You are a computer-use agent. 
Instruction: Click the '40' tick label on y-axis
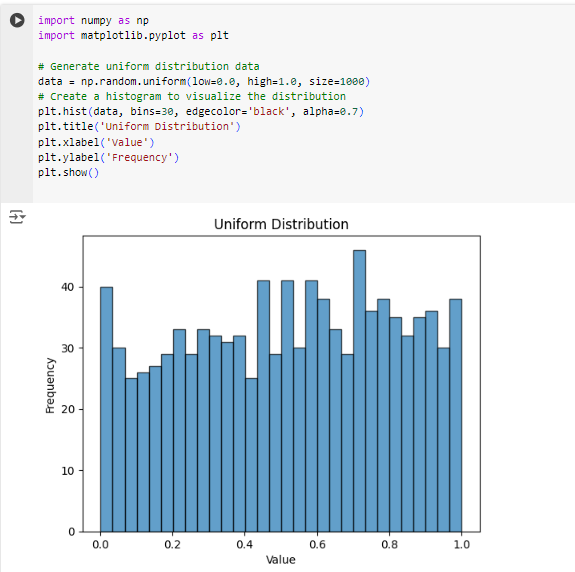(x=68, y=287)
